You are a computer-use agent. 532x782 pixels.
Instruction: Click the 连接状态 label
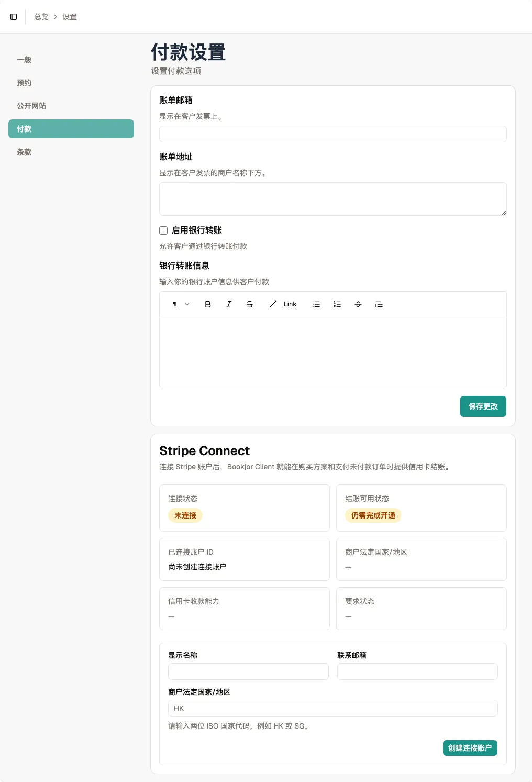[x=183, y=499]
